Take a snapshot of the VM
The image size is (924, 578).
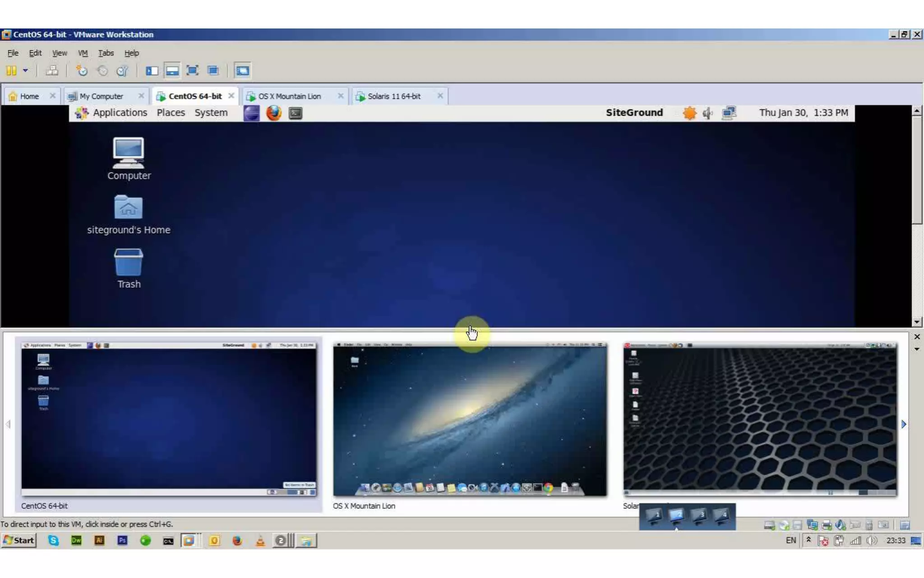point(82,70)
